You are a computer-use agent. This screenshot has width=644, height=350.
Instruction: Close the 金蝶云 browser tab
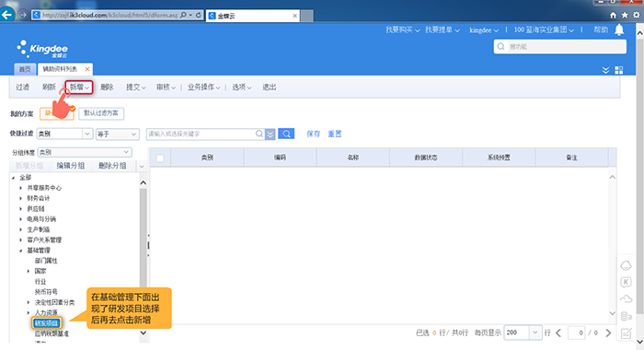click(x=294, y=16)
